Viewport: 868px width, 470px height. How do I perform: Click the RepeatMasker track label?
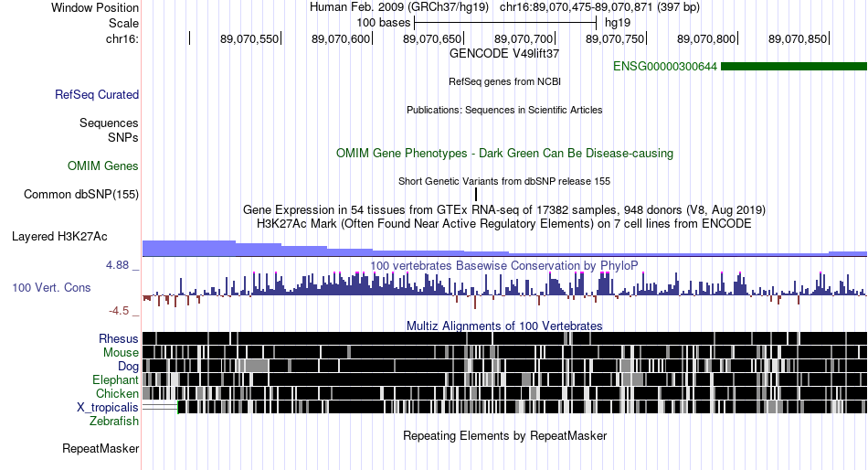coord(101,448)
